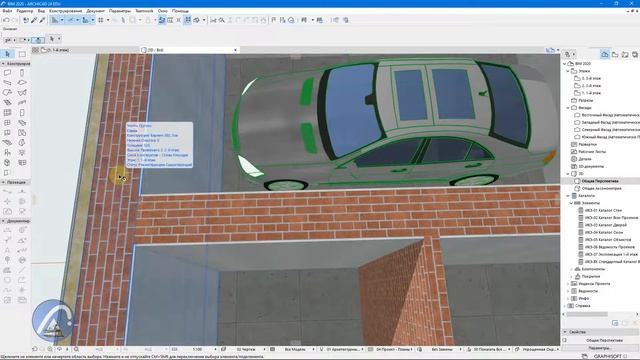Collapse the Этажи folder in the Navigator

[x=568, y=71]
